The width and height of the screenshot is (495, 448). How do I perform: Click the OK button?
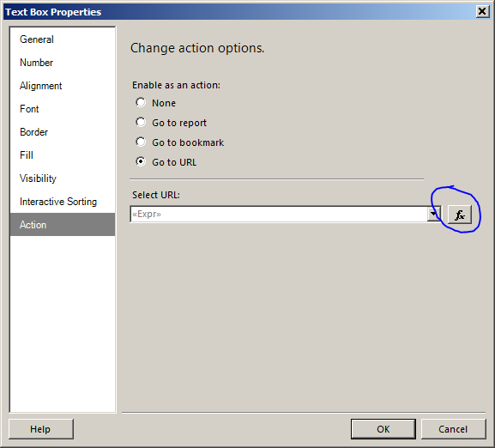[383, 429]
